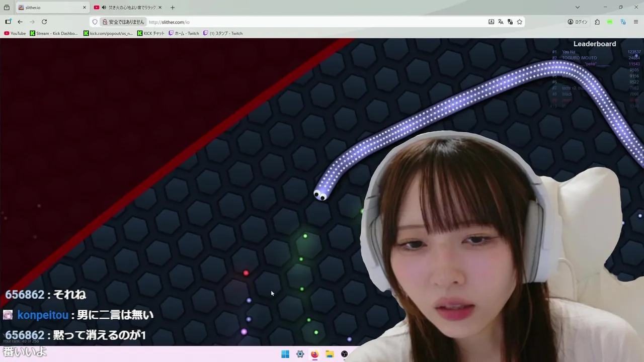This screenshot has width=644, height=362.
Task: Click the red food pellet
Action: point(246,273)
